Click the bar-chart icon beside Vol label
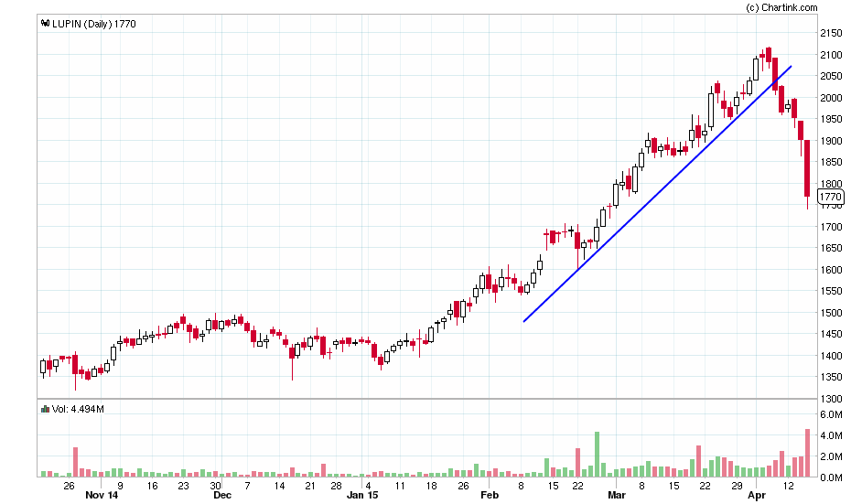 click(45, 409)
